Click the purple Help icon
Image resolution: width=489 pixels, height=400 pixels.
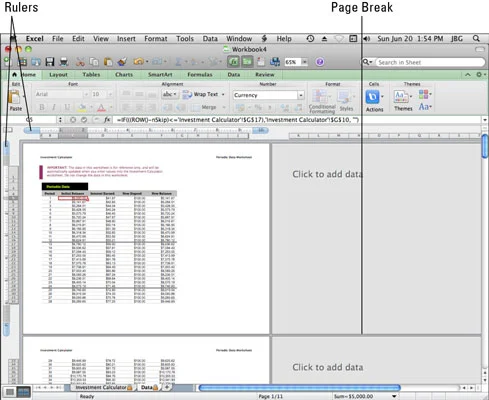coord(320,62)
